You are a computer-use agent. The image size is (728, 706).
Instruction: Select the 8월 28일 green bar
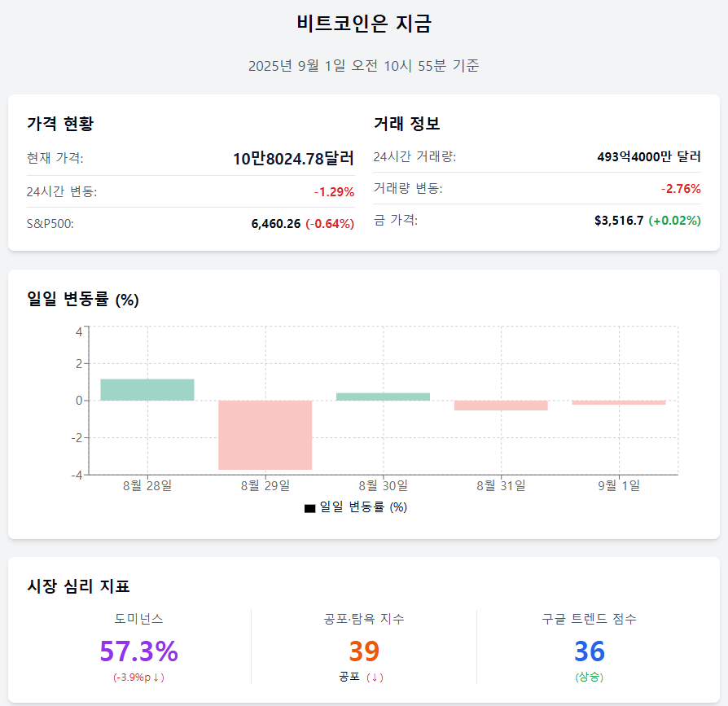coord(147,390)
